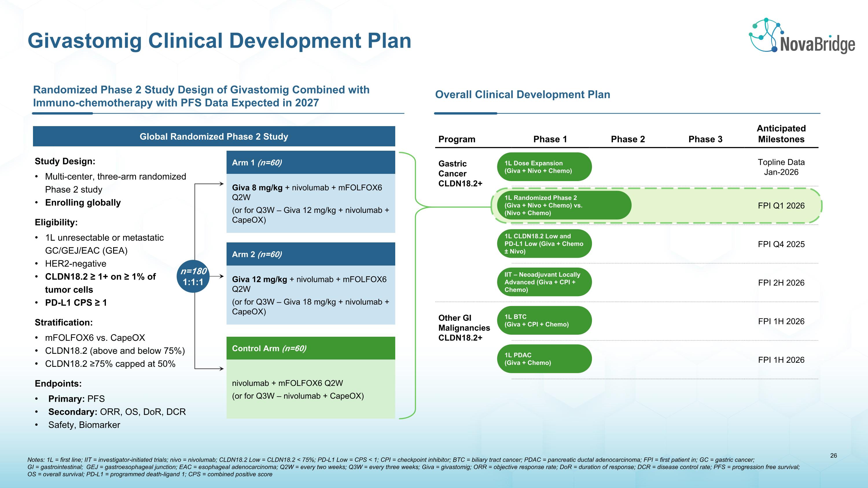Click the Global Randomized Phase 2 Study banner
The height and width of the screenshot is (488, 868).
214,137
